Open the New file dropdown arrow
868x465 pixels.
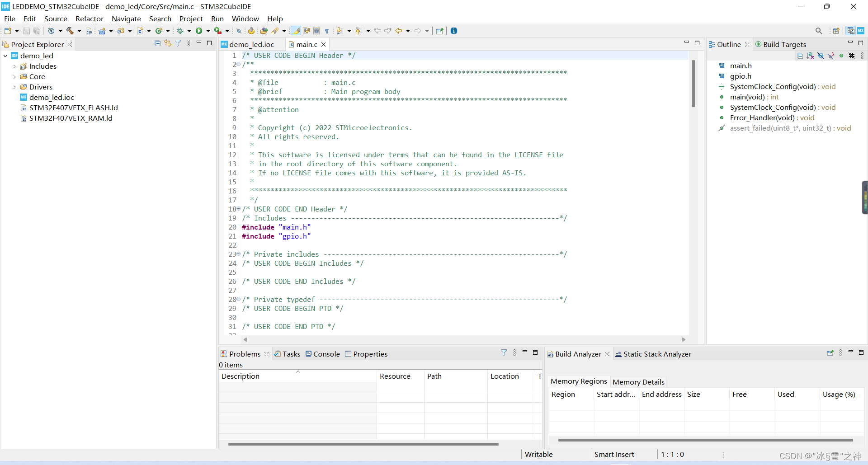[x=17, y=31]
